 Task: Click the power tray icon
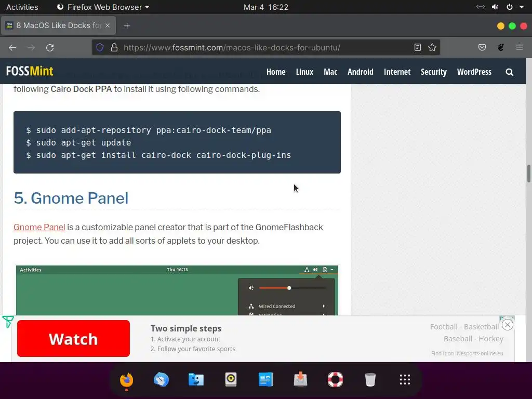[x=510, y=7]
